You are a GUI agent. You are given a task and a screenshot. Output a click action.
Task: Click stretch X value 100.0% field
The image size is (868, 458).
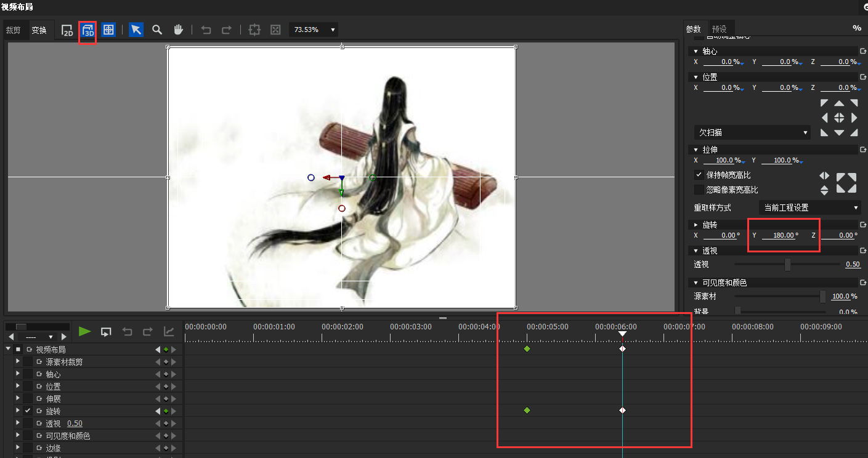723,160
